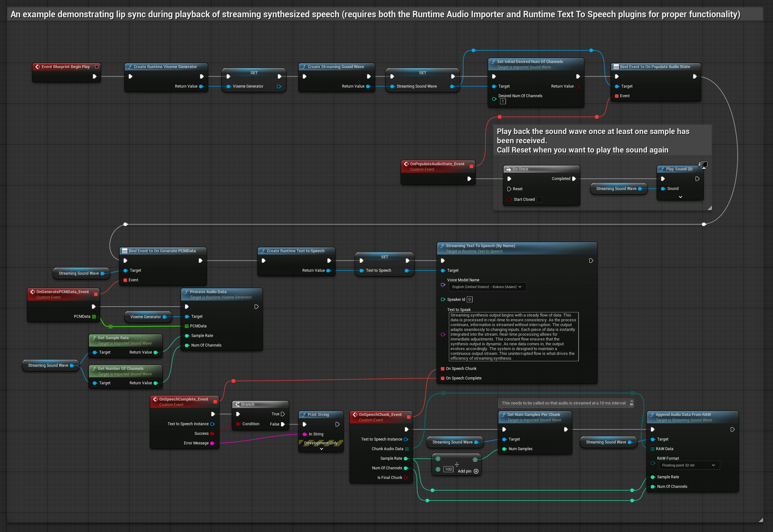773x532 pixels.
Task: Select Streaming Sound Wave getter feeding Set Num Samples Per Chunk
Action: [455, 442]
